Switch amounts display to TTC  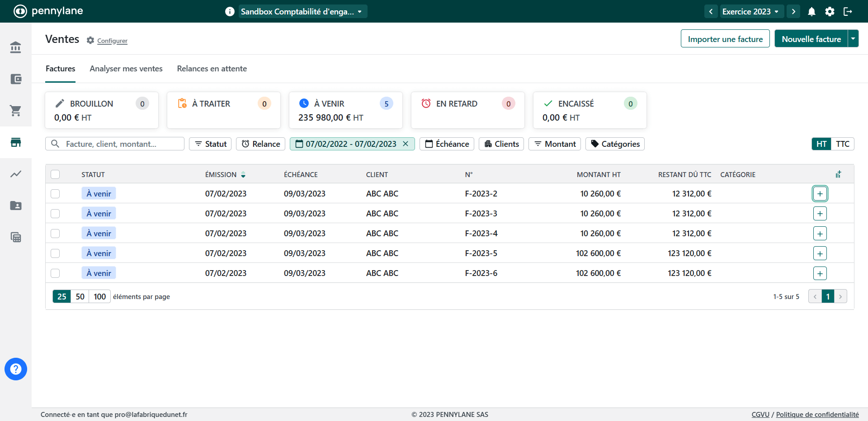point(842,144)
